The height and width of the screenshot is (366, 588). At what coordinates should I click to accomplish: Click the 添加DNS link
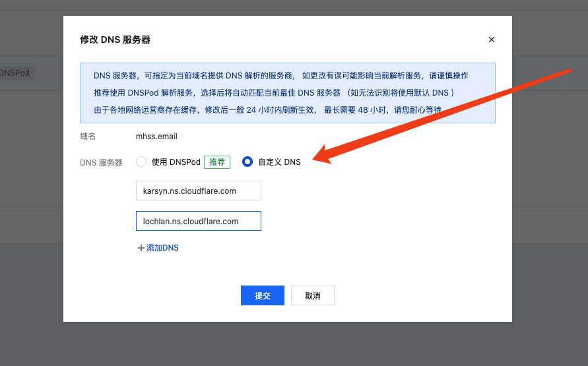click(158, 247)
